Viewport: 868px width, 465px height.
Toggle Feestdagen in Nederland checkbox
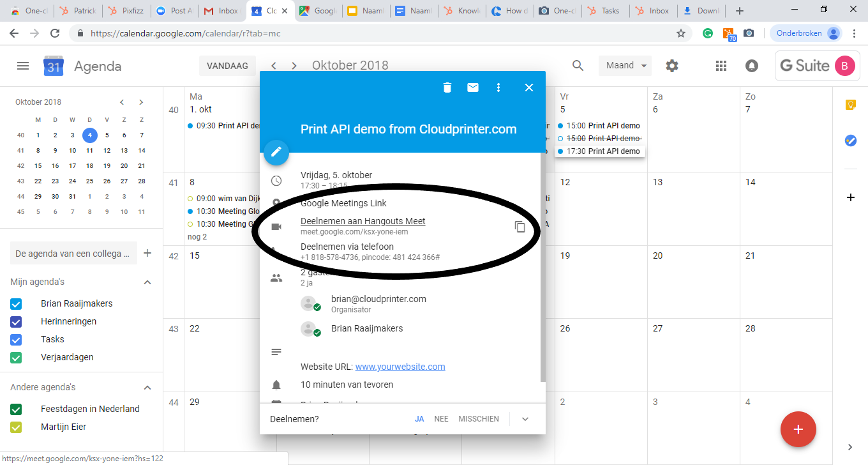(x=17, y=409)
